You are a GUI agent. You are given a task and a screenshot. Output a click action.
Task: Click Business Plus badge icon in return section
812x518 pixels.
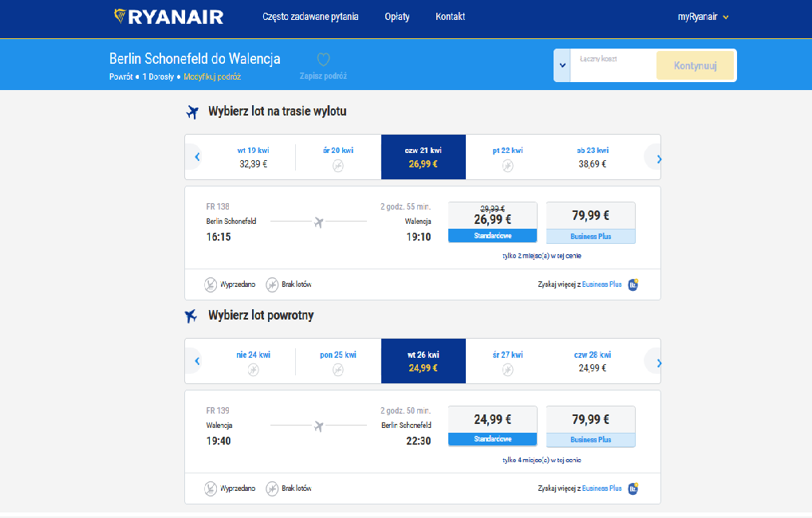633,488
